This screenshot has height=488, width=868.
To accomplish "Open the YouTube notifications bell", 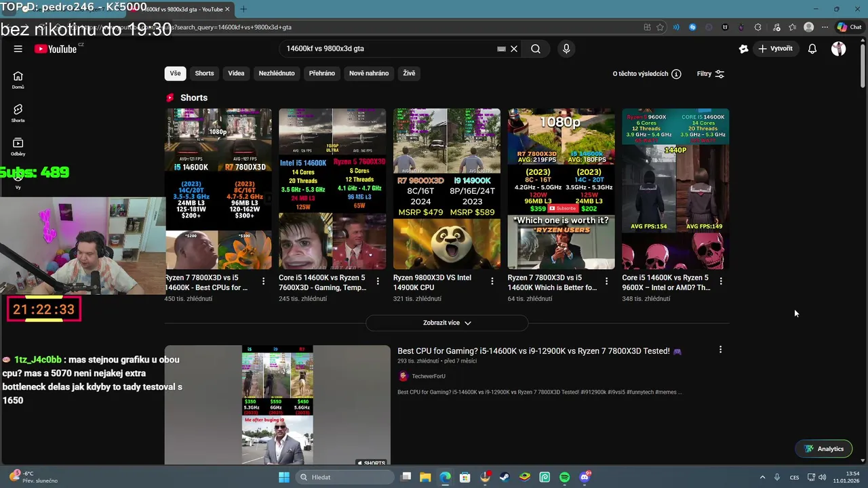I will (x=812, y=49).
